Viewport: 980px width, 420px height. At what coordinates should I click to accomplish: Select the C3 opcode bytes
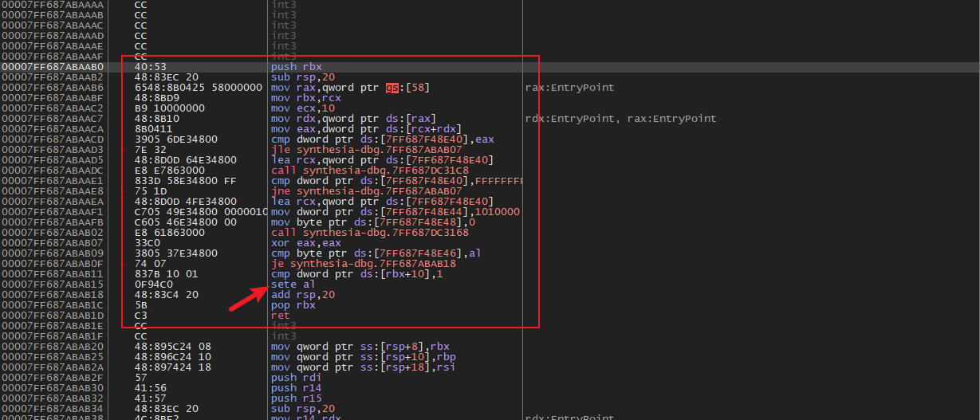point(140,316)
